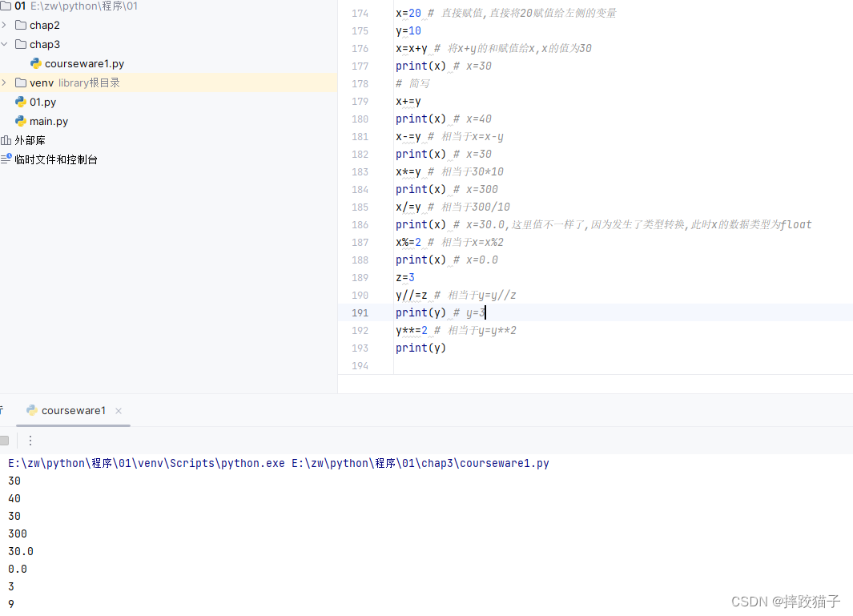Select 01.py in project tree
The width and height of the screenshot is (853, 616).
pyautogui.click(x=43, y=102)
